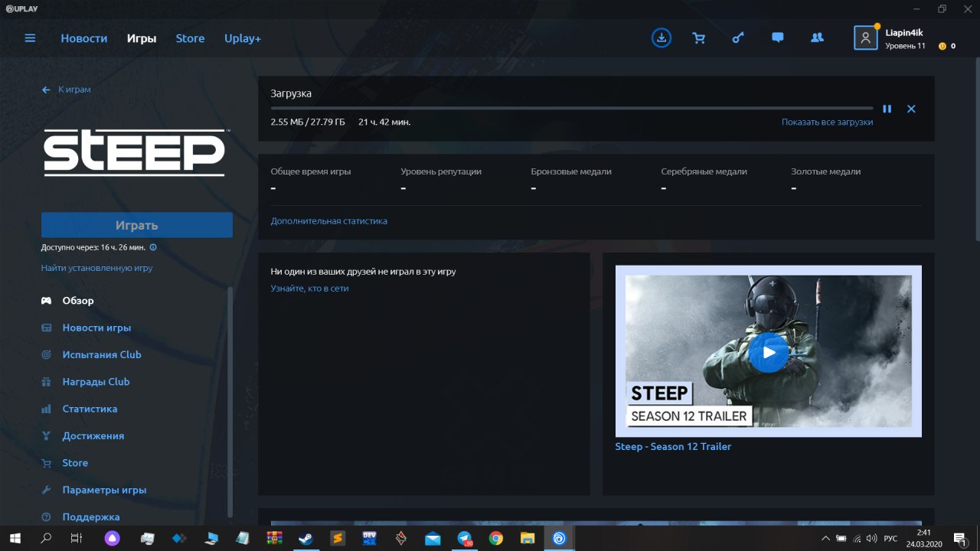
Task: Click the Steep game logo
Action: pyautogui.click(x=135, y=153)
